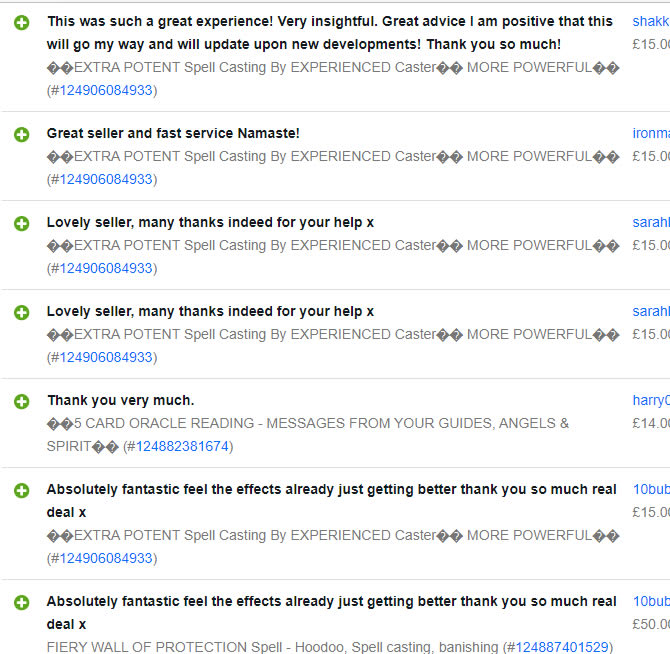Open item link under second 'Lovely seller' feedback
This screenshot has width=670, height=654.
click(106, 357)
